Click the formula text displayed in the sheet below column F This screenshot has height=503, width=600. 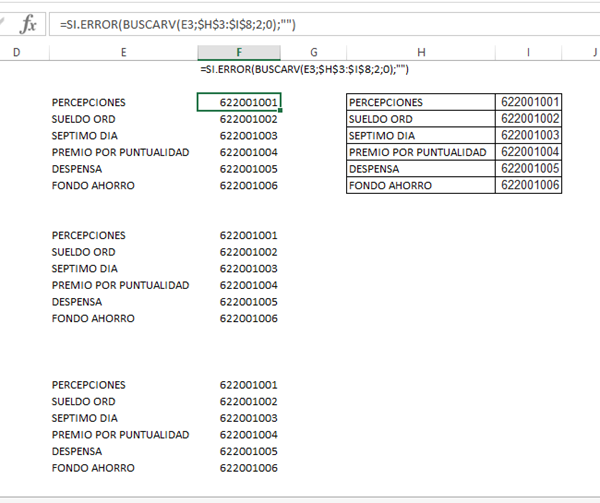point(305,69)
